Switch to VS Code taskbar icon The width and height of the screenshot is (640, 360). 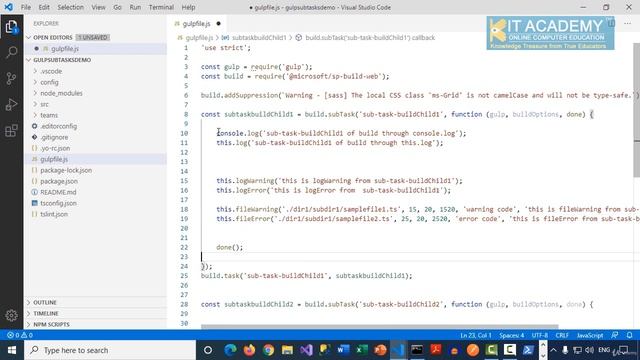coord(398,350)
